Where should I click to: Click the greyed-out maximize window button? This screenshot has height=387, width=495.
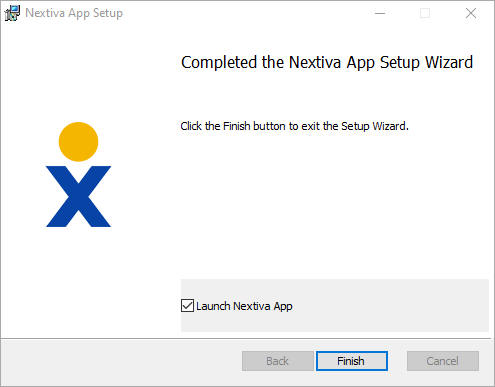(x=425, y=13)
